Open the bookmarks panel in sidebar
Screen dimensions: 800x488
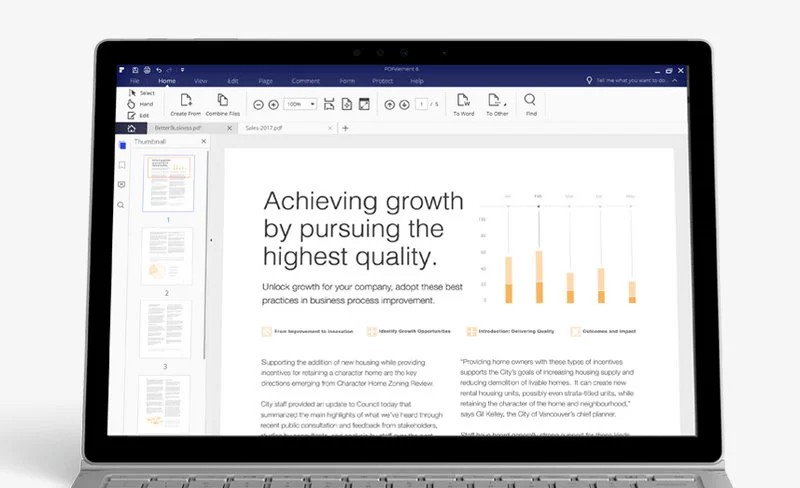pos(122,165)
